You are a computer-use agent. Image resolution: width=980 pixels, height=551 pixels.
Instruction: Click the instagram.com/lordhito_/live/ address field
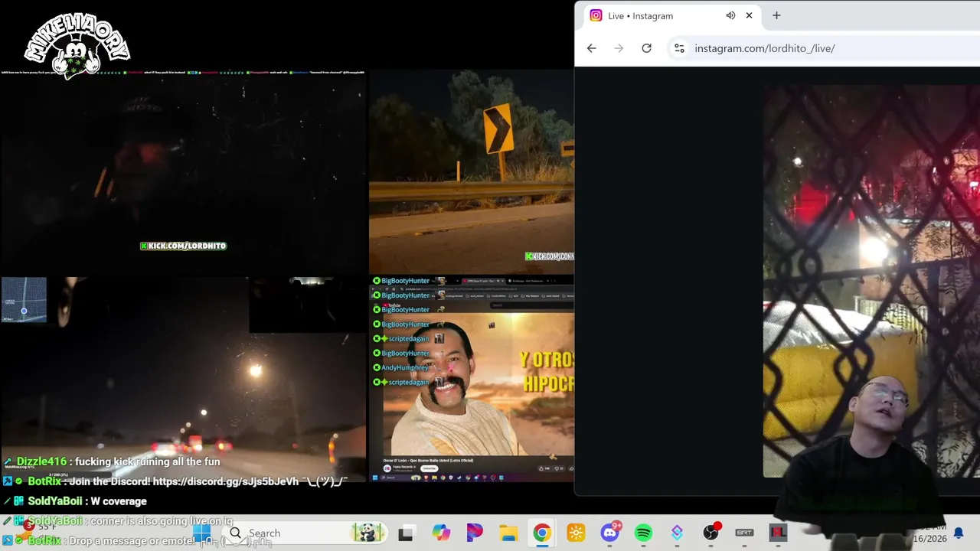coord(764,48)
